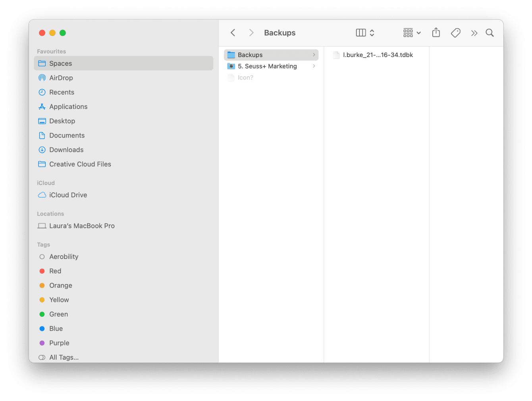
Task: Click All Tags… in the sidebar
Action: click(64, 357)
